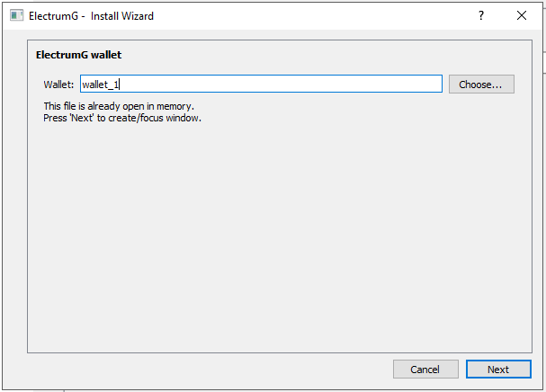
Task: Click the 'Wallet:' field label
Action: (59, 85)
